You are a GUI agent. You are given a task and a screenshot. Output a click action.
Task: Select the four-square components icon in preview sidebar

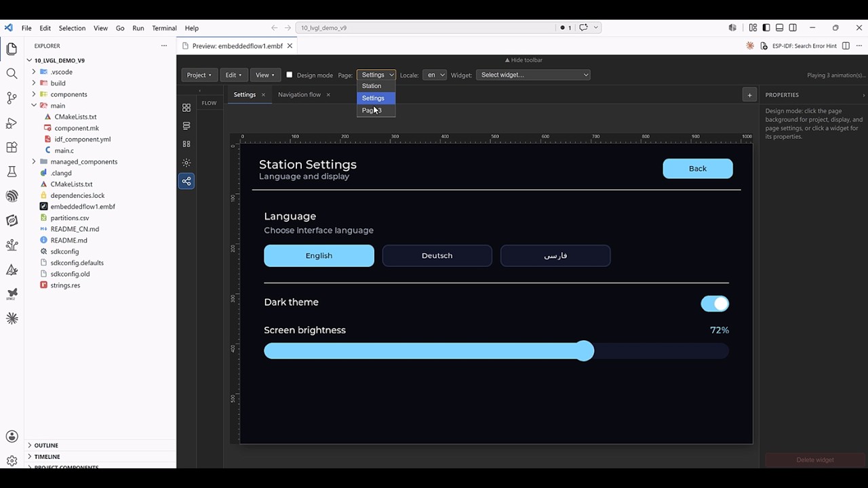pos(186,144)
